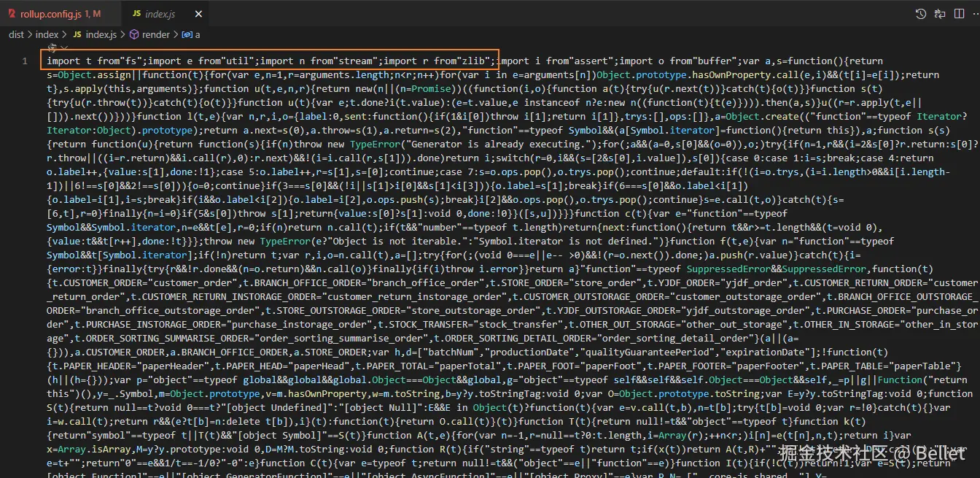Switch to the index.js editor tab

click(x=166, y=13)
